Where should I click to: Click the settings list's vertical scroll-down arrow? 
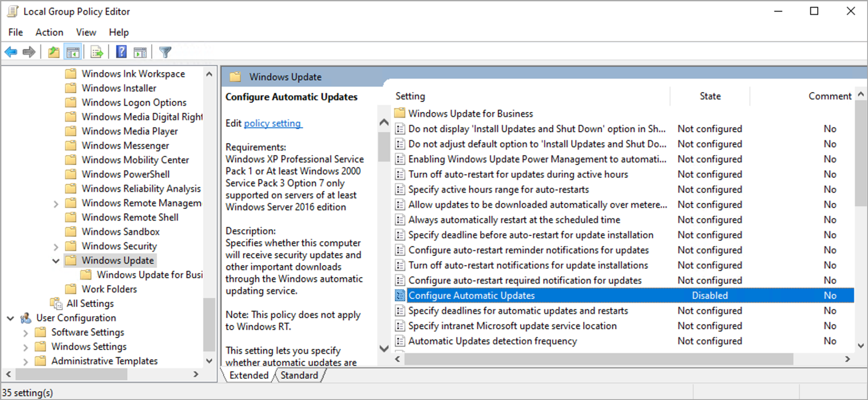tap(861, 346)
